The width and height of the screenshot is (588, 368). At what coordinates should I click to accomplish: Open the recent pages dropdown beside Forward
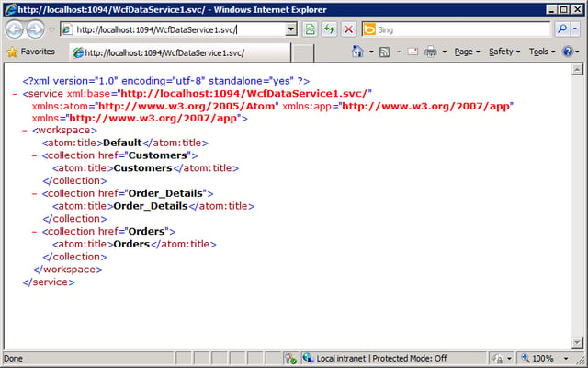click(x=51, y=29)
